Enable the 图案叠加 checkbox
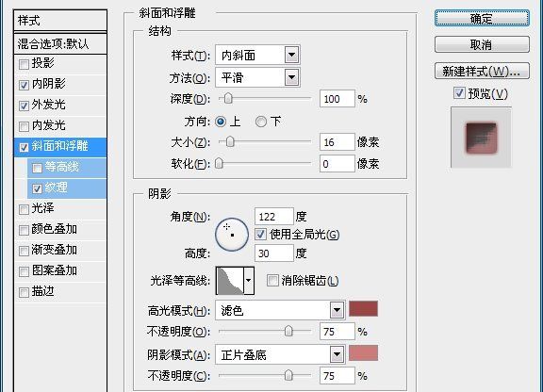This screenshot has height=392, width=543. [24, 271]
